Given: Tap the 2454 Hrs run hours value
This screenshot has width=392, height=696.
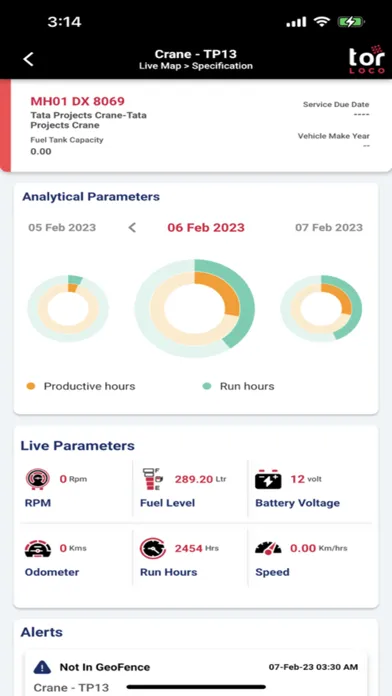Looking at the screenshot, I should [x=197, y=549].
